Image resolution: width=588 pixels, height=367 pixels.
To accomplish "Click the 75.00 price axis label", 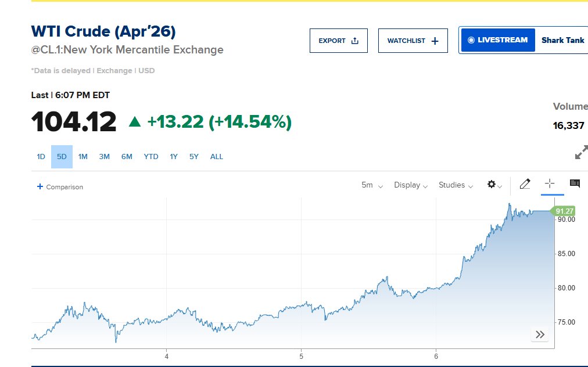I will [567, 322].
